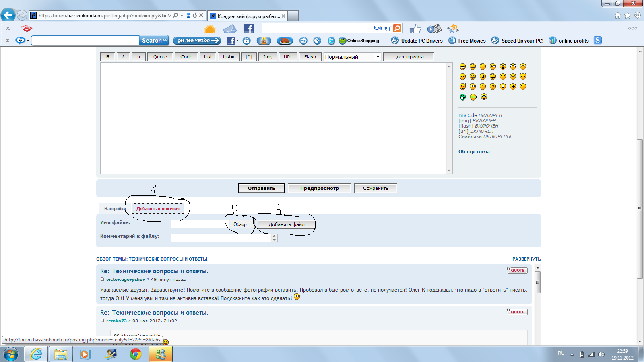Click Update PC Drivers toolbar link

[x=417, y=41]
